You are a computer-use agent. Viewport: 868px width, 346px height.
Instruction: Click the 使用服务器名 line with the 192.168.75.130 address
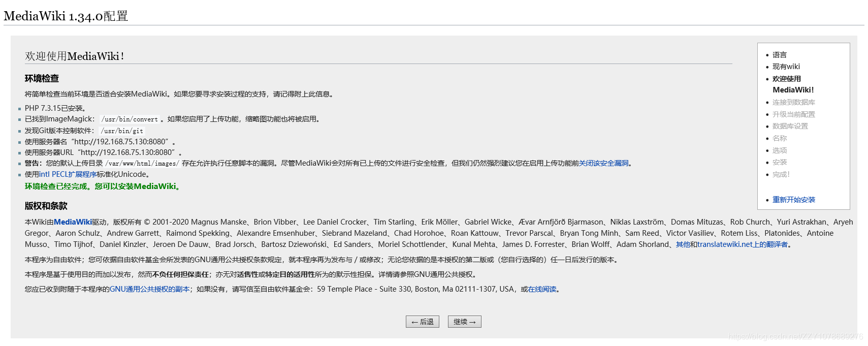[100, 142]
